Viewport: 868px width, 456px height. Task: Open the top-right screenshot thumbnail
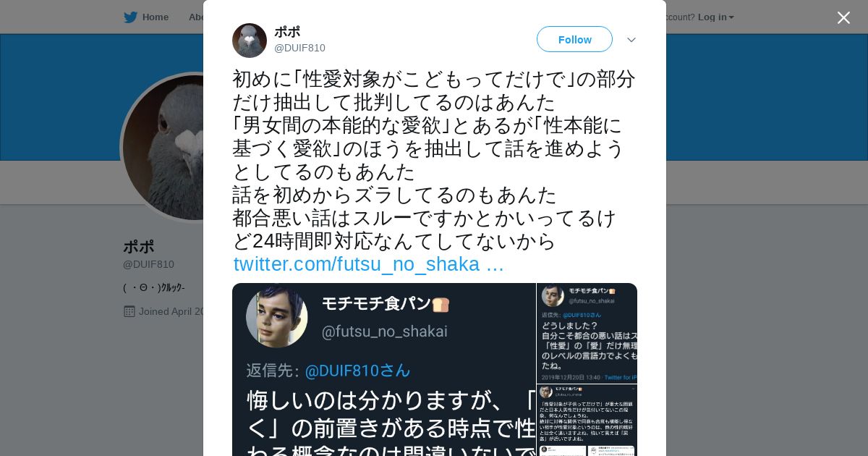[x=587, y=333]
